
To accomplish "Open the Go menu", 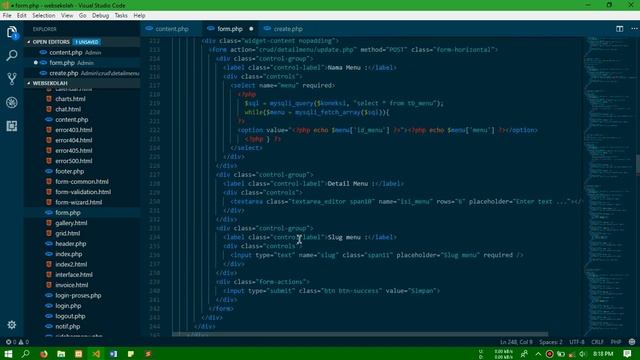I will click(x=82, y=16).
